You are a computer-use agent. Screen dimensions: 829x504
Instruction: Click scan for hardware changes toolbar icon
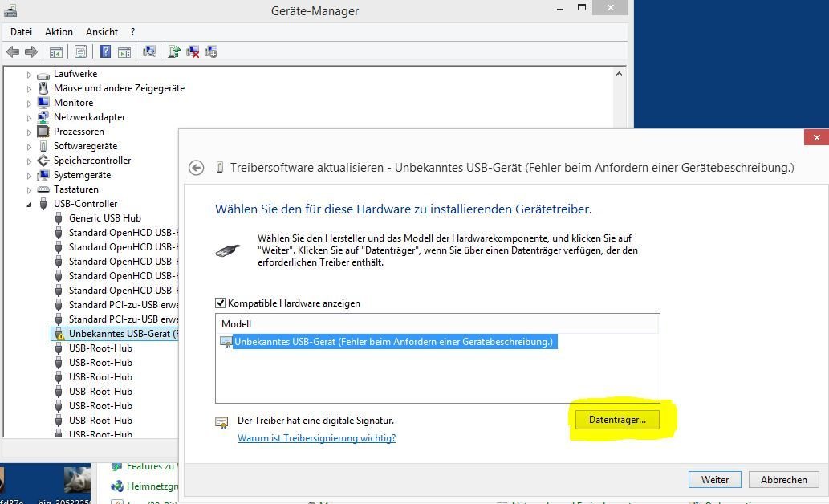point(149,52)
